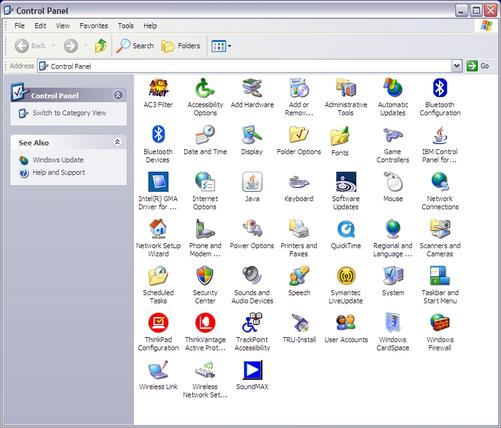The height and width of the screenshot is (428, 501).
Task: Go up one folder level
Action: pos(100,46)
